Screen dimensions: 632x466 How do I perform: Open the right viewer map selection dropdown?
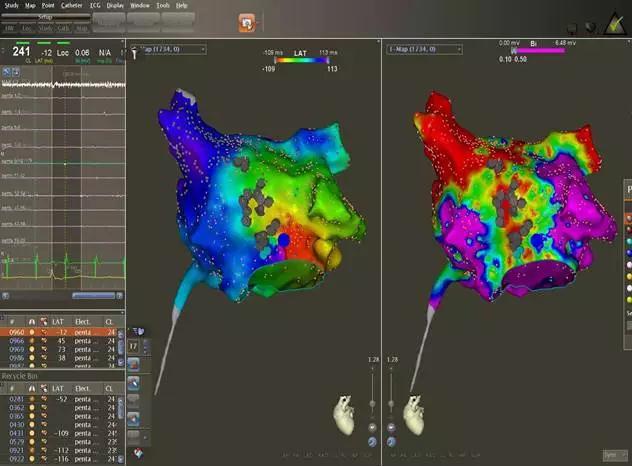tap(424, 49)
